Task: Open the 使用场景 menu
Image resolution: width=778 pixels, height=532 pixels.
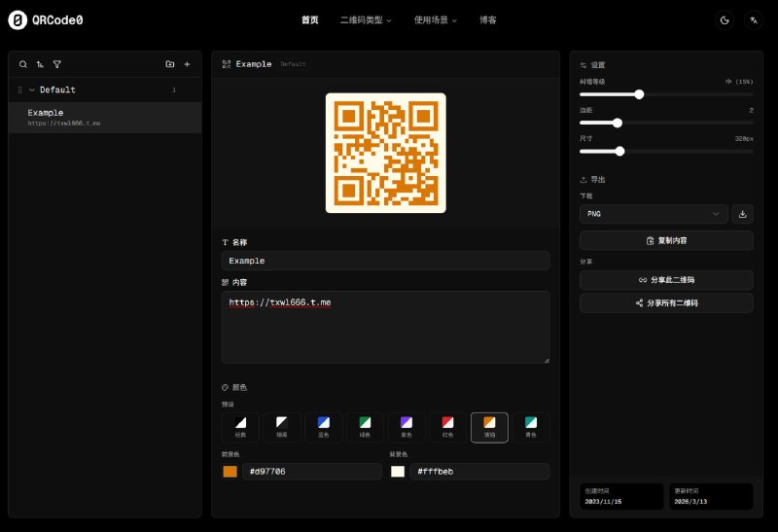Action: [435, 20]
